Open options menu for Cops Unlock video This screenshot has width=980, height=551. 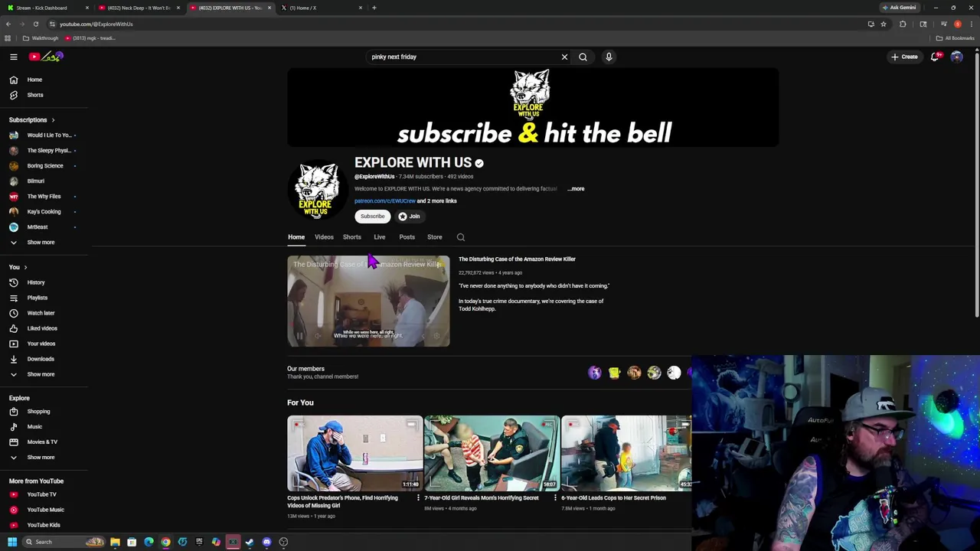tap(418, 498)
